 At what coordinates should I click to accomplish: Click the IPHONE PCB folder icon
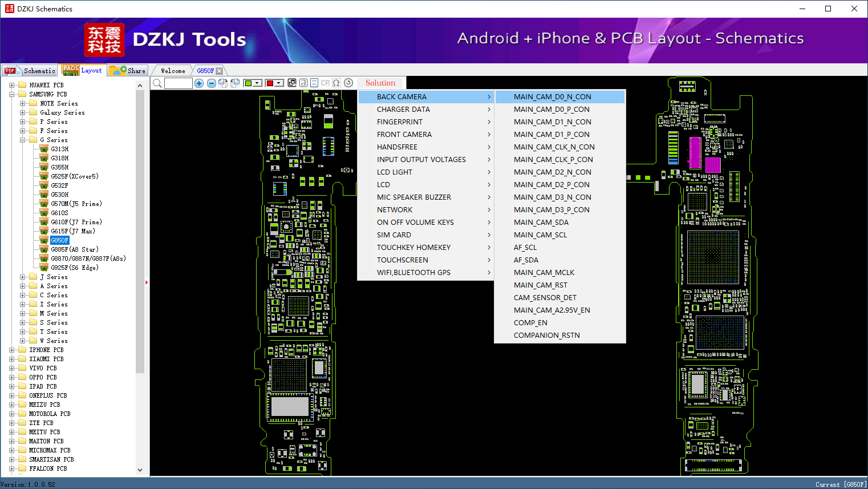pyautogui.click(x=22, y=350)
